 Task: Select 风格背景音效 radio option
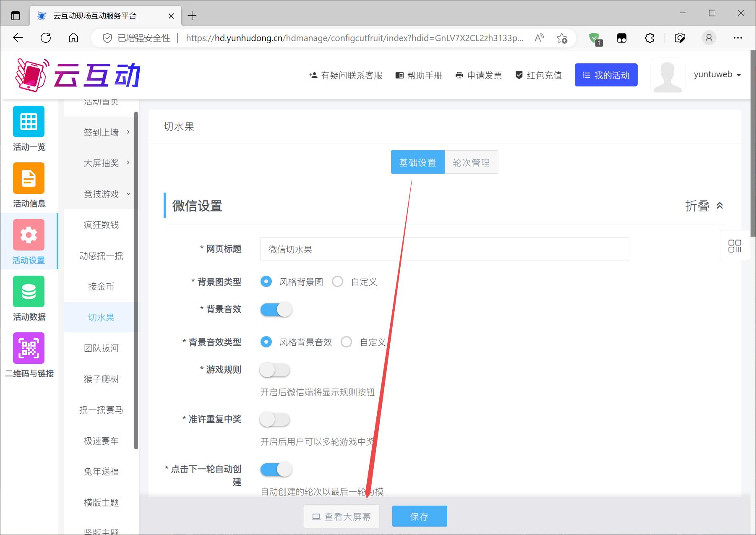coord(266,342)
